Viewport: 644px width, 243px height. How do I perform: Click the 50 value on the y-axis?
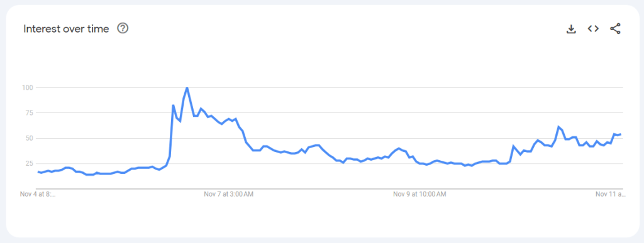tap(30, 138)
